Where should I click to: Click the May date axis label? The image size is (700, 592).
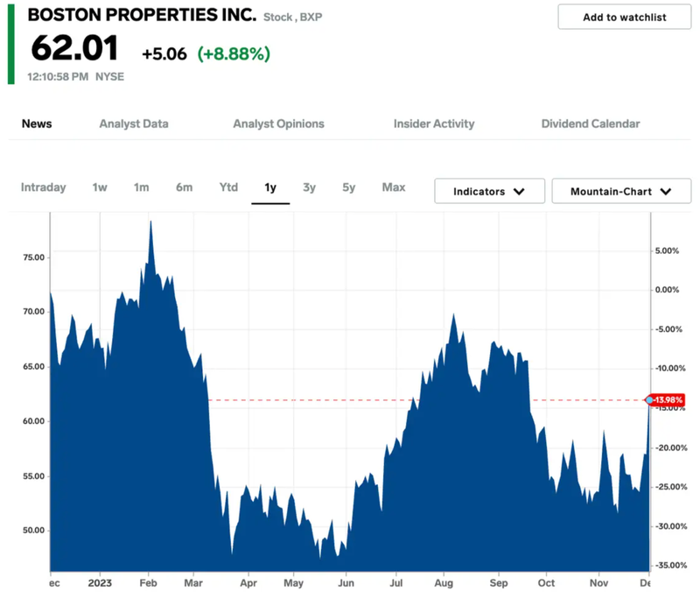coord(293,583)
